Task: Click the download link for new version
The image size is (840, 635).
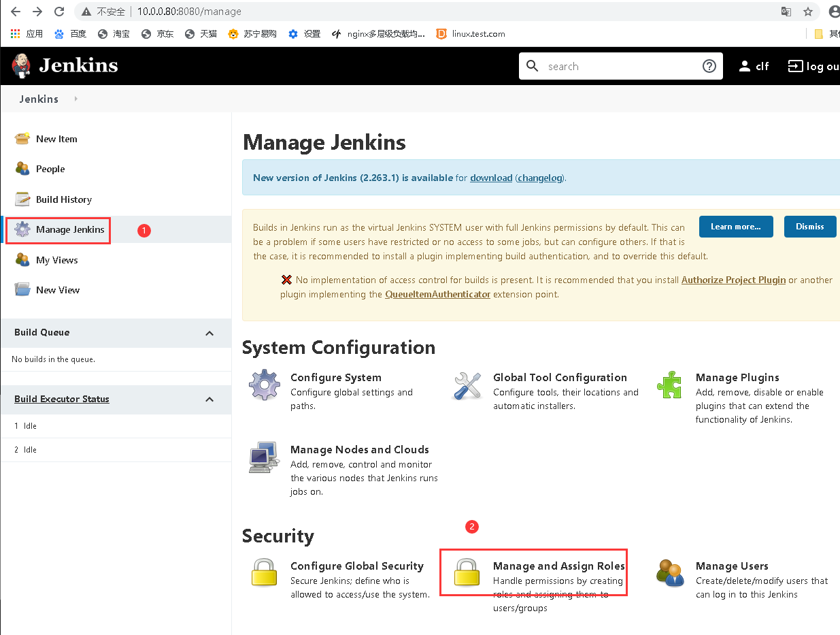Action: point(491,178)
